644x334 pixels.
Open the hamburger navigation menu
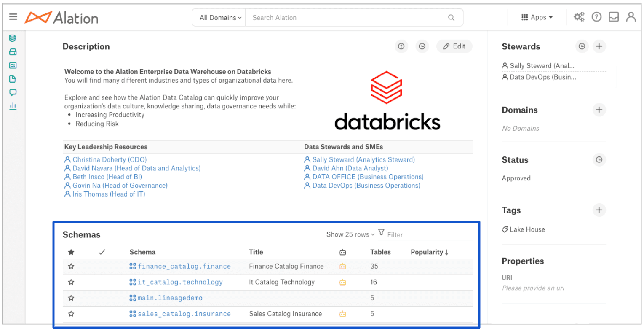coord(13,17)
